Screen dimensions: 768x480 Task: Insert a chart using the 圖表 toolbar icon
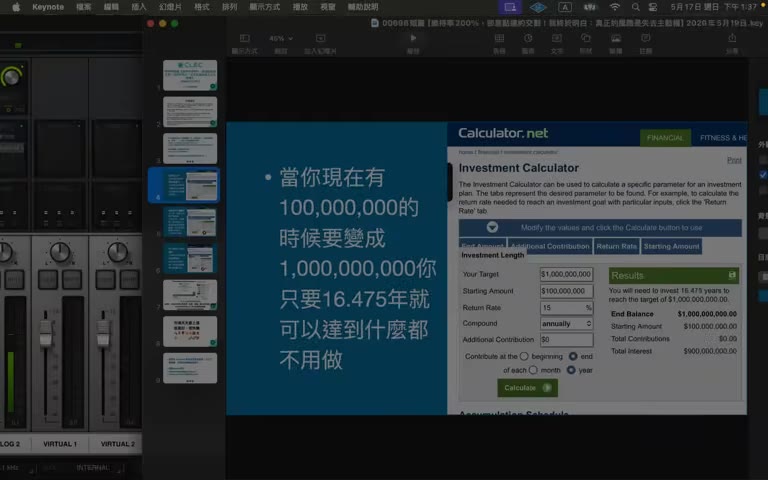pos(528,38)
